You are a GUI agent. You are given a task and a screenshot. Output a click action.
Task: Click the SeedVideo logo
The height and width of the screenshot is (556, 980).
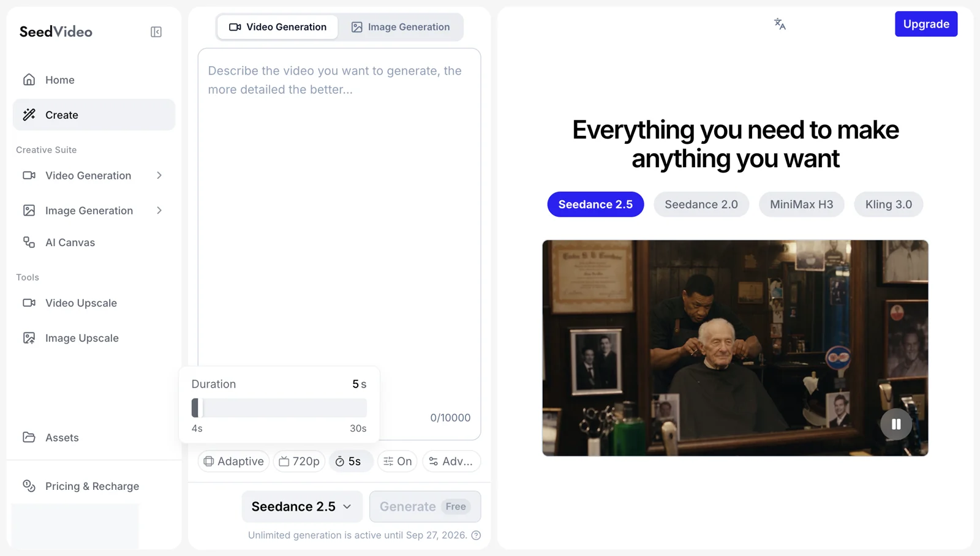coord(56,32)
